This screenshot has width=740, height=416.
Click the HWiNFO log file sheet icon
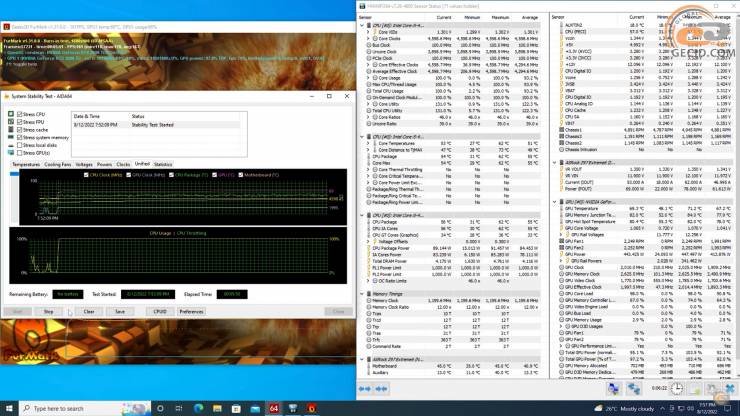(x=695, y=389)
